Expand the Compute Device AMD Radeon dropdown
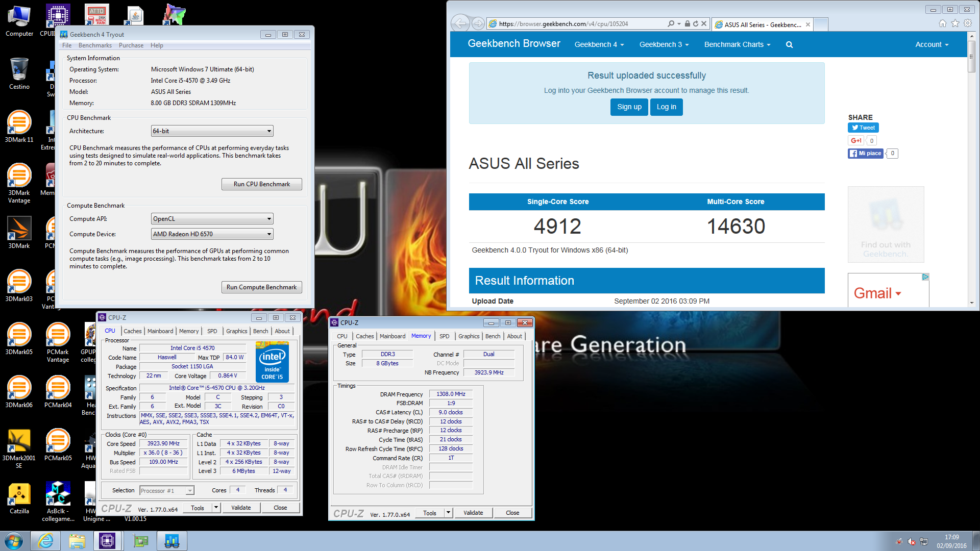Screen dimensions: 980x551 (212, 234)
